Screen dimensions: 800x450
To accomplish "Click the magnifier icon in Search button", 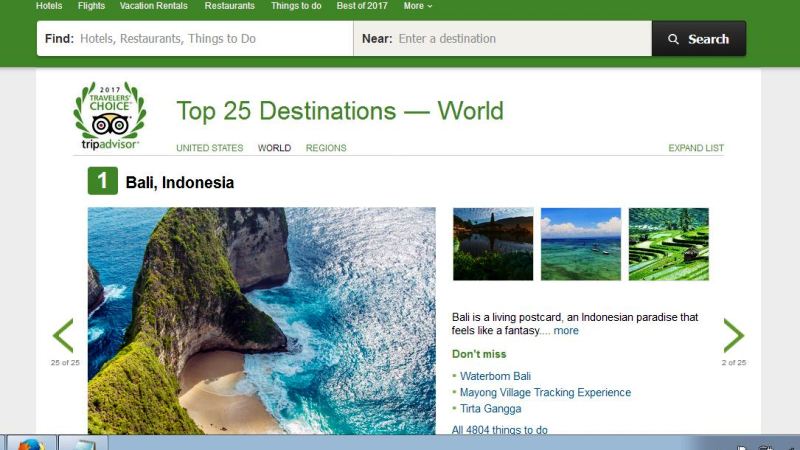I will 673,39.
